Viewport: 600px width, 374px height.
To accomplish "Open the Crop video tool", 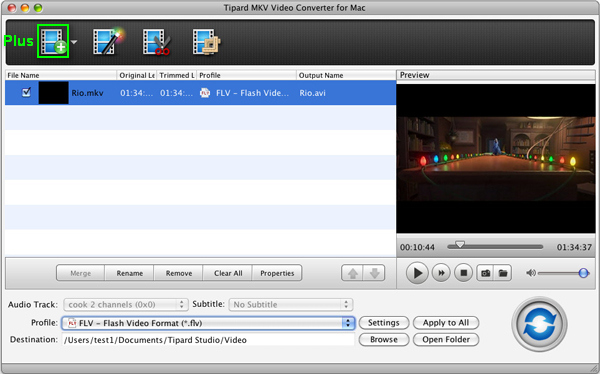I will (207, 42).
